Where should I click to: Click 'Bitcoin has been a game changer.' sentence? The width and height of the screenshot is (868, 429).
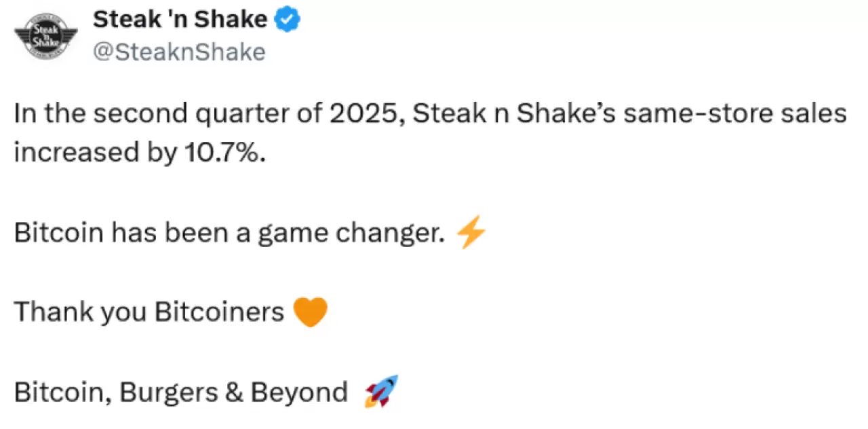point(230,234)
